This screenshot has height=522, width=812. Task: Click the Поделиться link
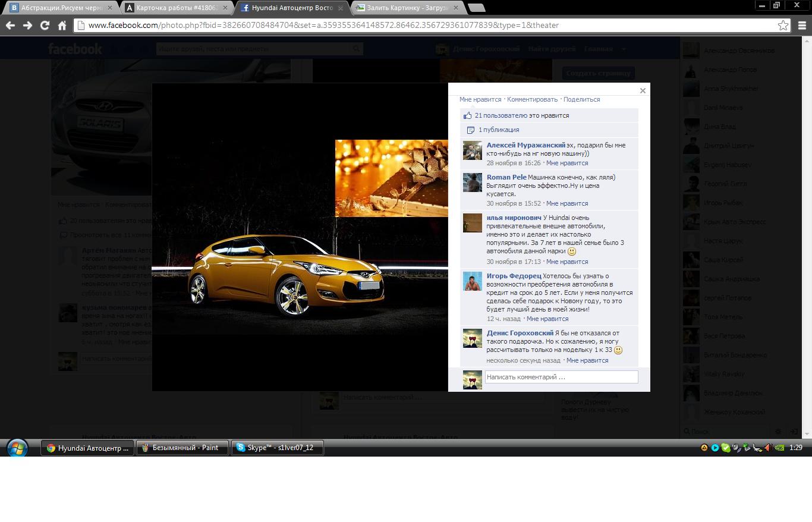click(581, 99)
